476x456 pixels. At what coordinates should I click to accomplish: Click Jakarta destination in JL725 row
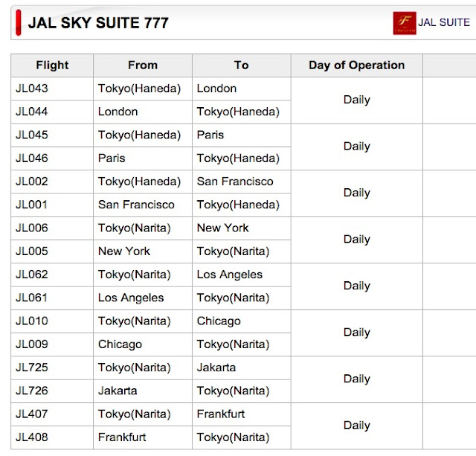(216, 367)
